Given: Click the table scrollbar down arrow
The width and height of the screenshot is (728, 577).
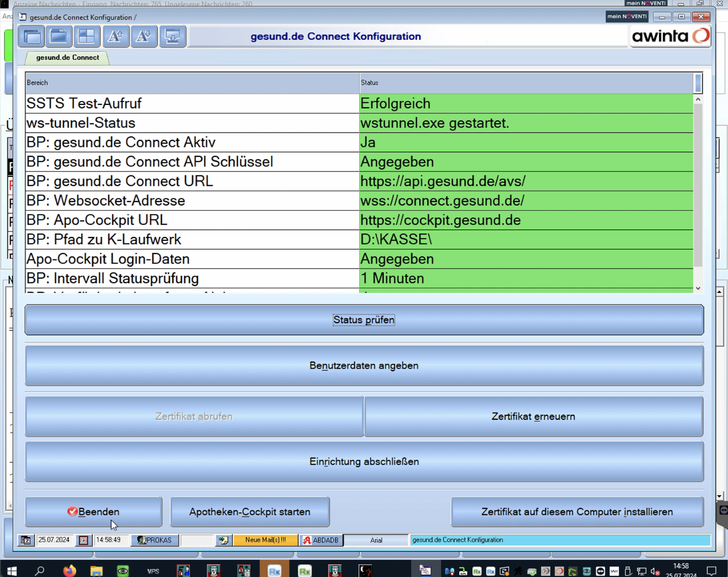Looking at the screenshot, I should pos(698,288).
